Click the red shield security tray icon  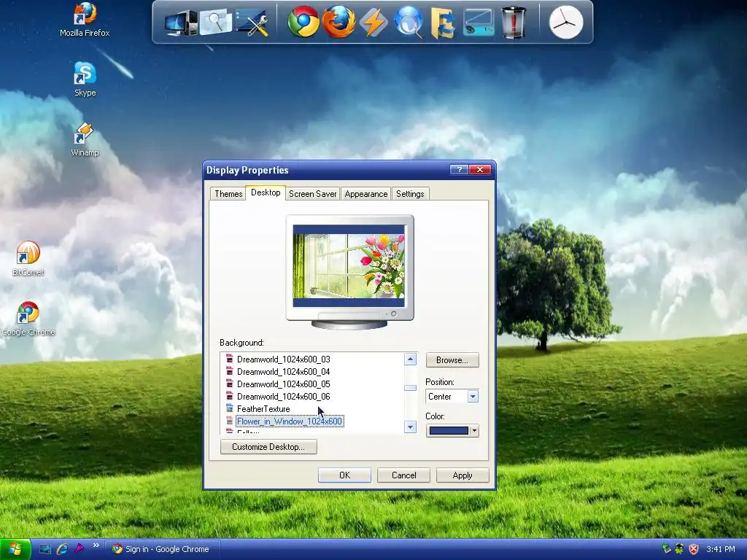point(694,549)
